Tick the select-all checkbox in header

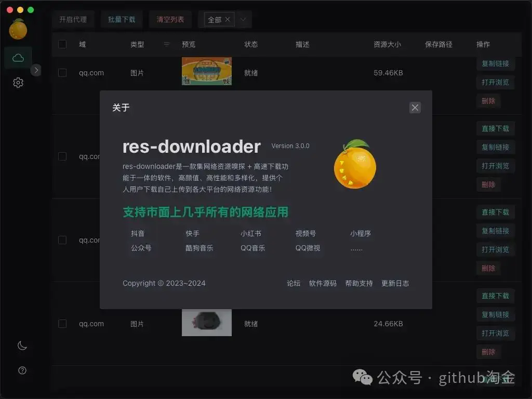pyautogui.click(x=62, y=44)
